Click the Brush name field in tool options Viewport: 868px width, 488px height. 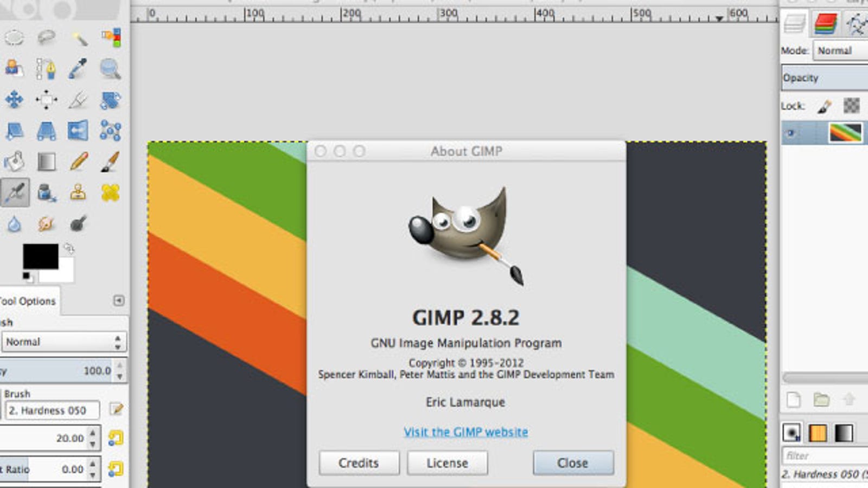coord(52,410)
